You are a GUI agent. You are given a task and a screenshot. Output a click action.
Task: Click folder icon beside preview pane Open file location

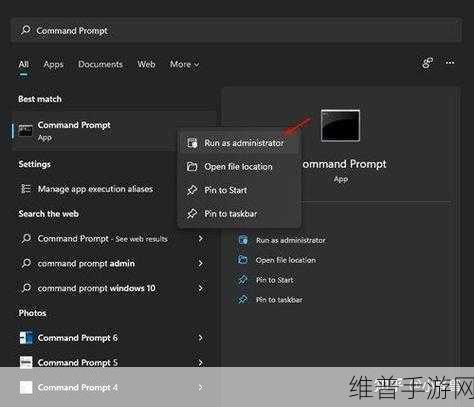pos(243,260)
